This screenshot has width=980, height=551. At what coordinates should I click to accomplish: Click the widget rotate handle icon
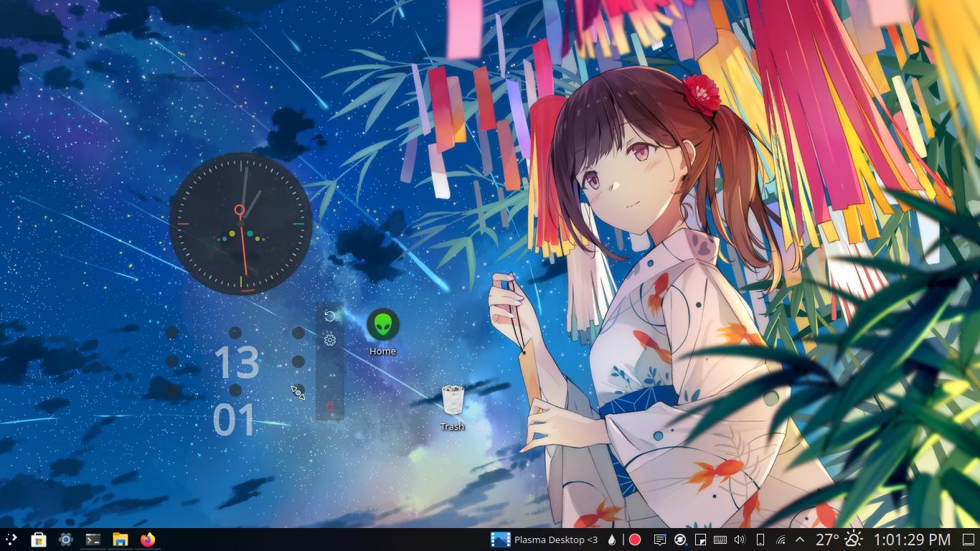pos(330,316)
